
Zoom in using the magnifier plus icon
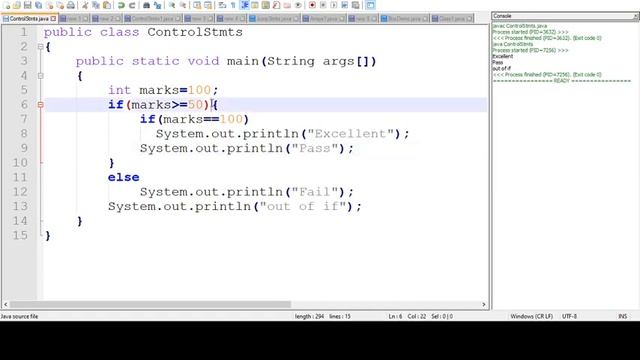click(x=172, y=5)
